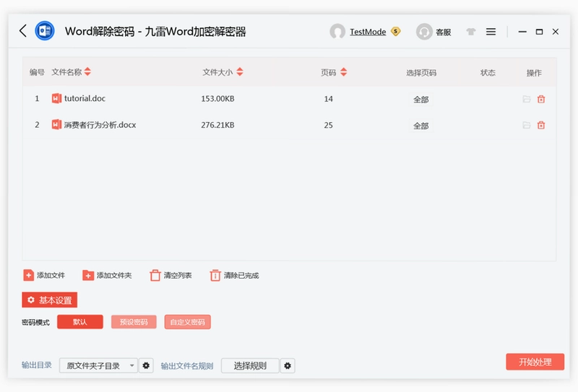Click the Word file icon for tutorial.doc
578x392 pixels.
click(56, 98)
